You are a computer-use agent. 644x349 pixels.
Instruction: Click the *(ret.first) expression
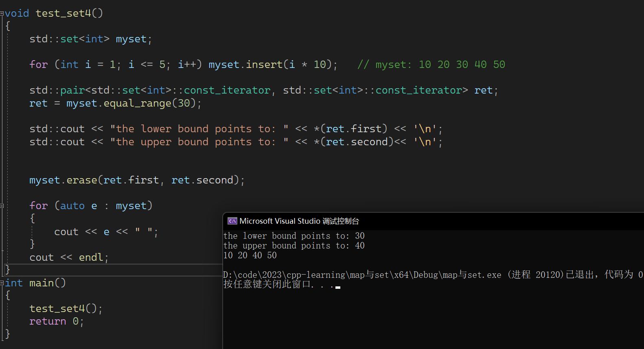[x=350, y=129]
